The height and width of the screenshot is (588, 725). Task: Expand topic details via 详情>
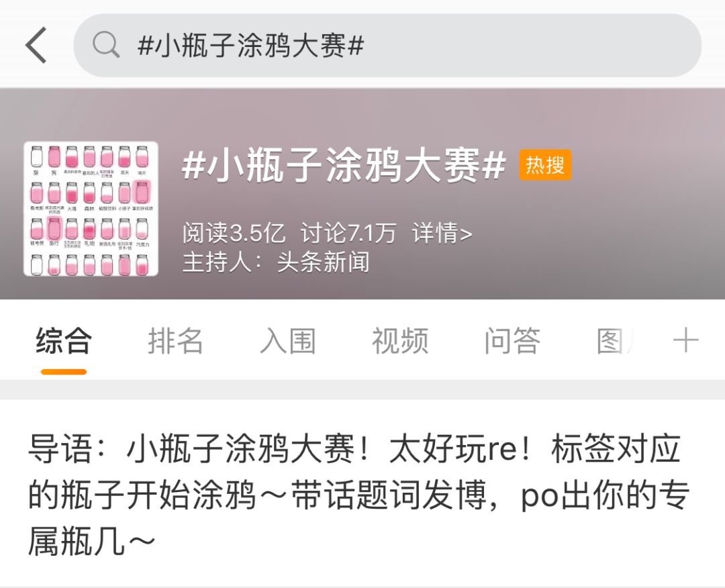point(442,233)
